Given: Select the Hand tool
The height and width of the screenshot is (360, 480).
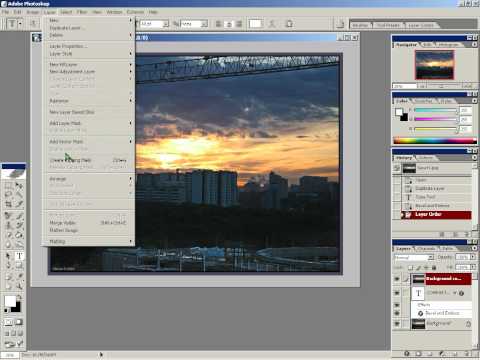Looking at the screenshot, I should (x=8, y=286).
